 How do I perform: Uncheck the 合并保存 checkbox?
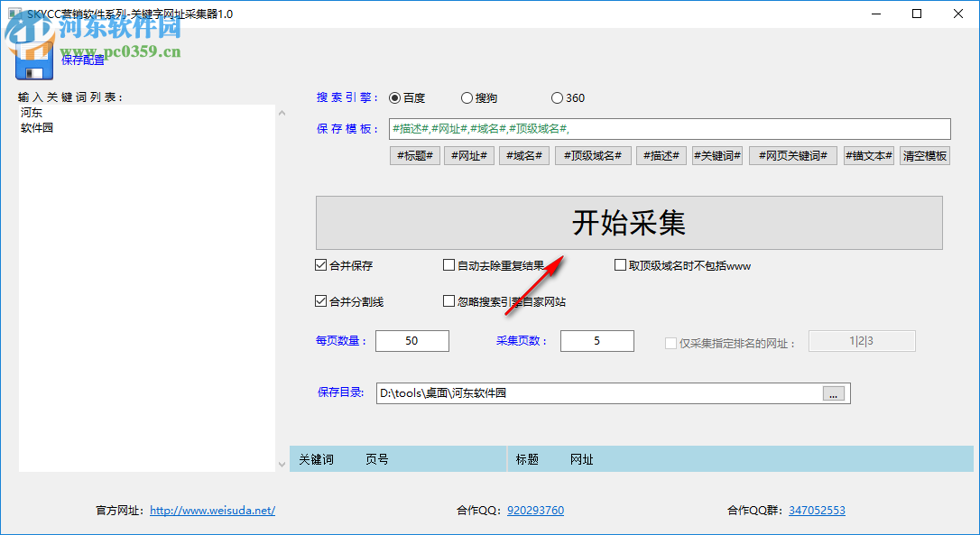[x=321, y=264]
